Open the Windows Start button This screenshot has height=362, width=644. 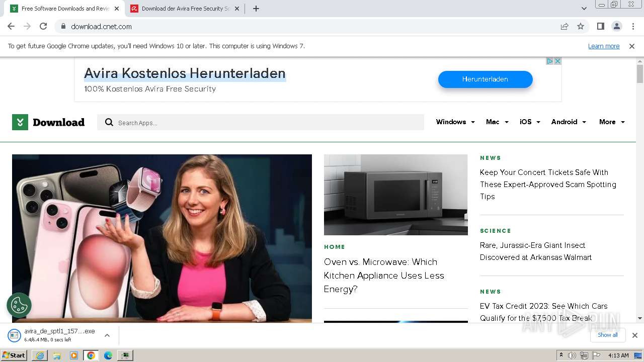click(14, 355)
